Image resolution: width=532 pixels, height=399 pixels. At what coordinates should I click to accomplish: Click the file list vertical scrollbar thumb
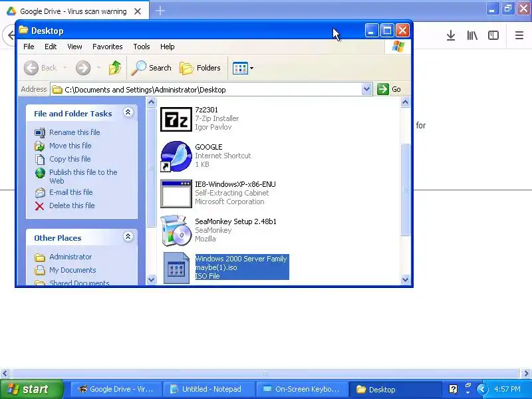pos(405,190)
